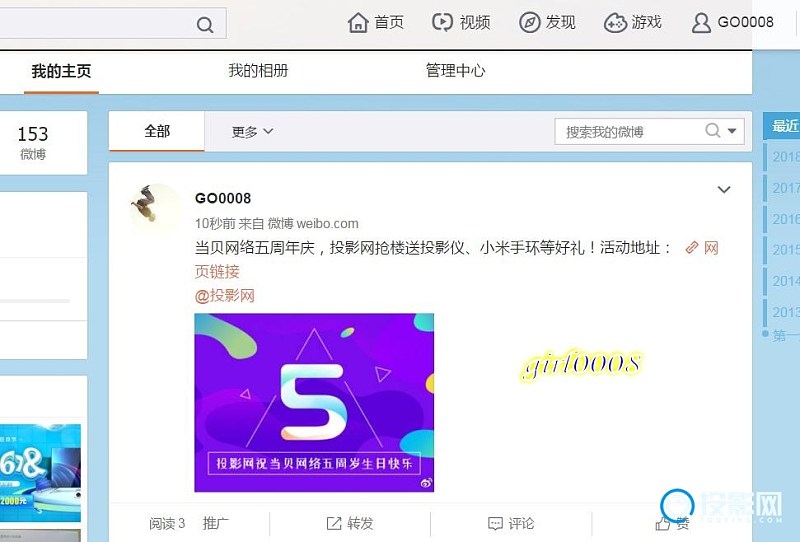This screenshot has width=800, height=542.
Task: Jump to 2015 in timeline
Action: [x=786, y=250]
